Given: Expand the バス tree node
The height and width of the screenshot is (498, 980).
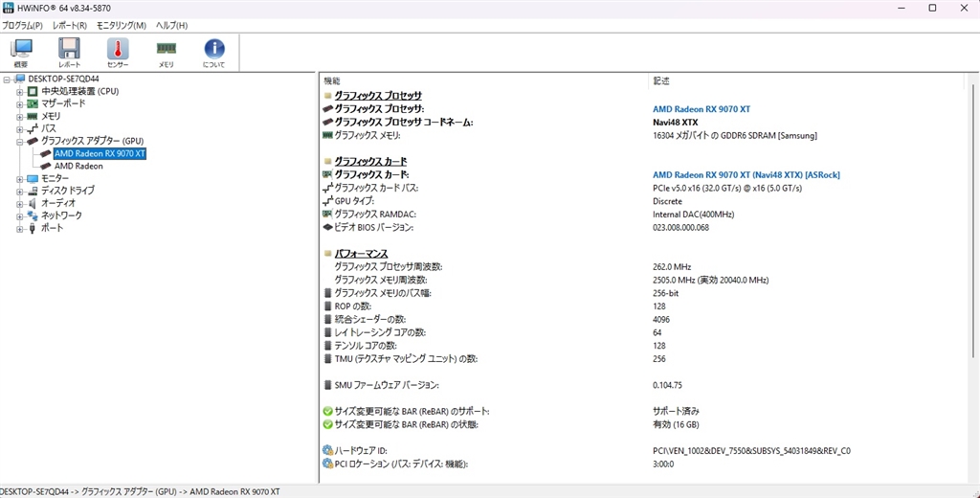Looking at the screenshot, I should 19,129.
